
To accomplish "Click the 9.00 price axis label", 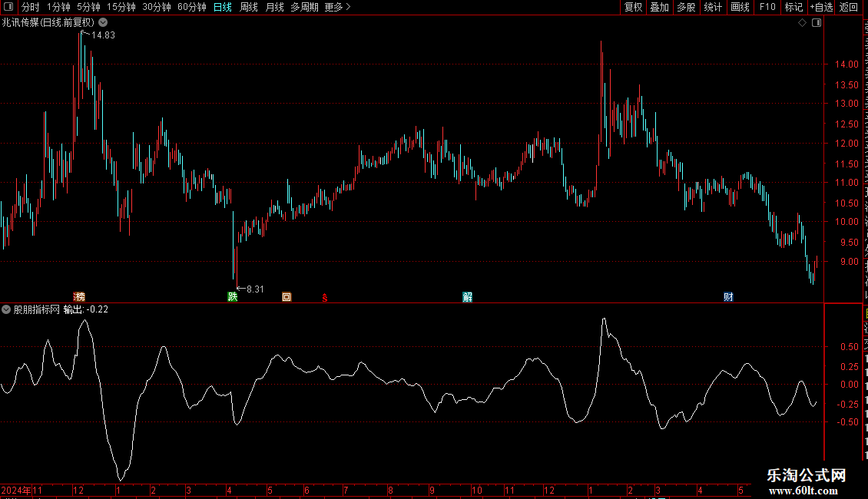I will [x=849, y=262].
